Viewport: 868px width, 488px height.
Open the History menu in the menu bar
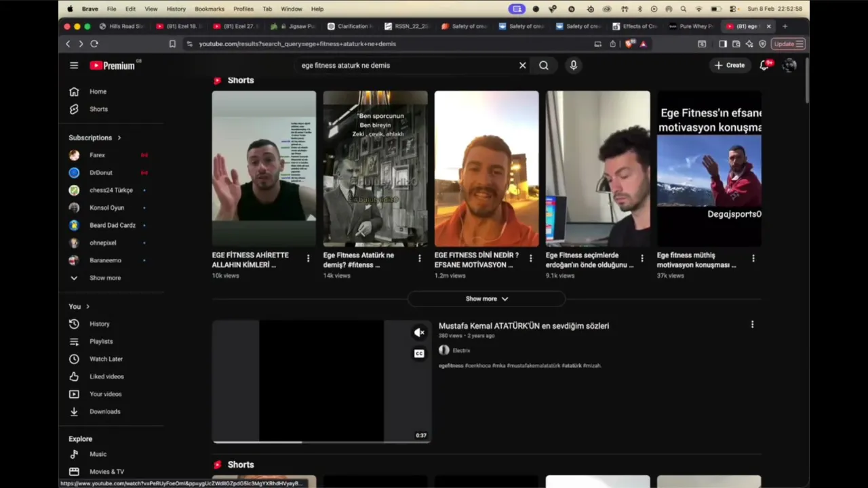(176, 9)
